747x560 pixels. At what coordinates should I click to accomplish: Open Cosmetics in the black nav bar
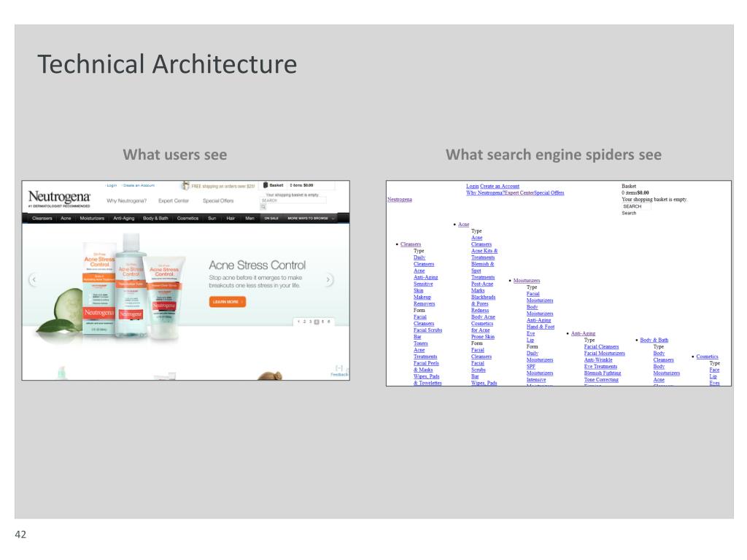(187, 218)
